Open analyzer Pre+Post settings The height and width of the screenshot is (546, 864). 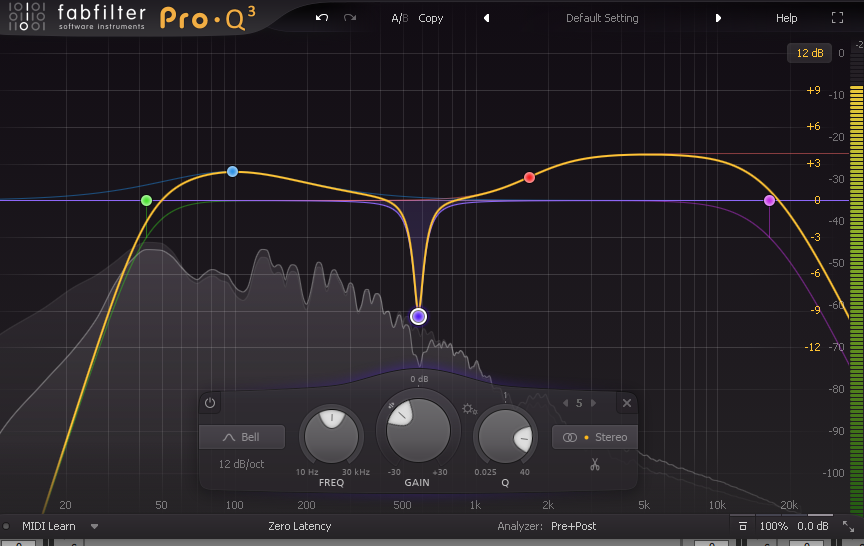tap(574, 526)
